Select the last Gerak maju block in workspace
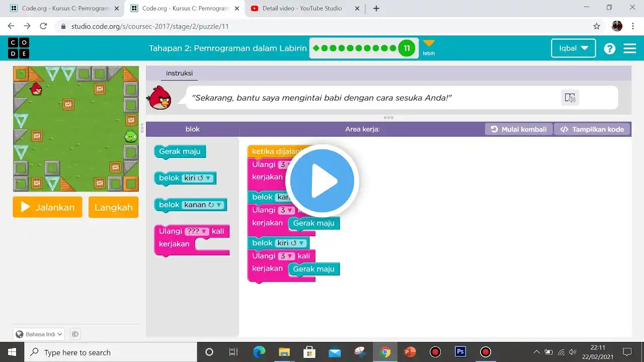This screenshot has height=362, width=644. tap(314, 269)
